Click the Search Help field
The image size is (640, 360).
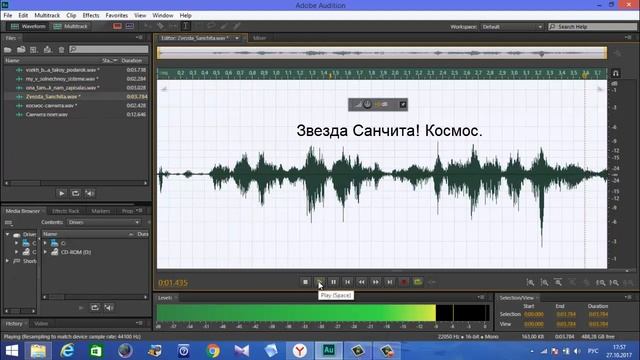click(592, 27)
